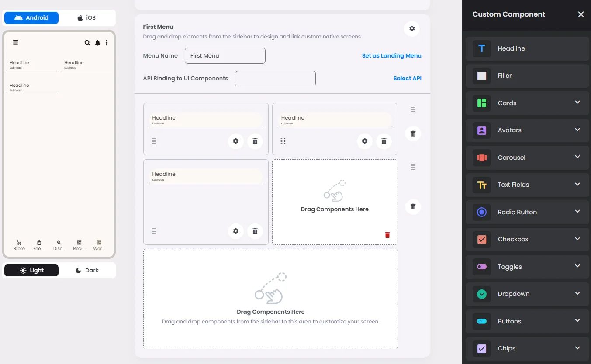The width and height of the screenshot is (591, 364).
Task: Switch device preview to iOS
Action: click(86, 18)
